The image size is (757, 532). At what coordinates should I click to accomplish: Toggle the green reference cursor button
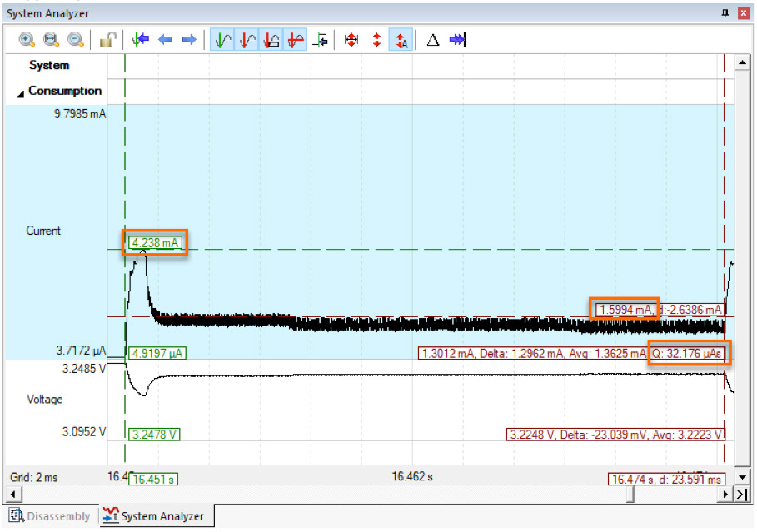coord(222,40)
